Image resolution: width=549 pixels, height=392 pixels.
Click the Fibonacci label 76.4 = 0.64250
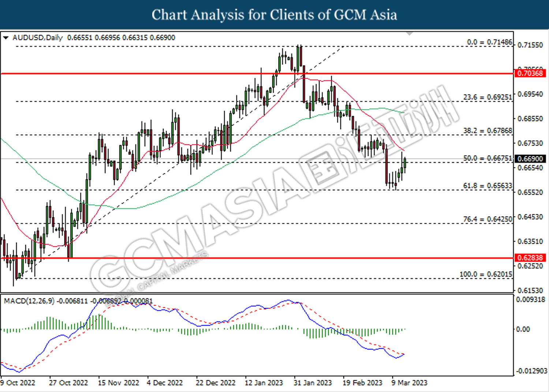[488, 219]
